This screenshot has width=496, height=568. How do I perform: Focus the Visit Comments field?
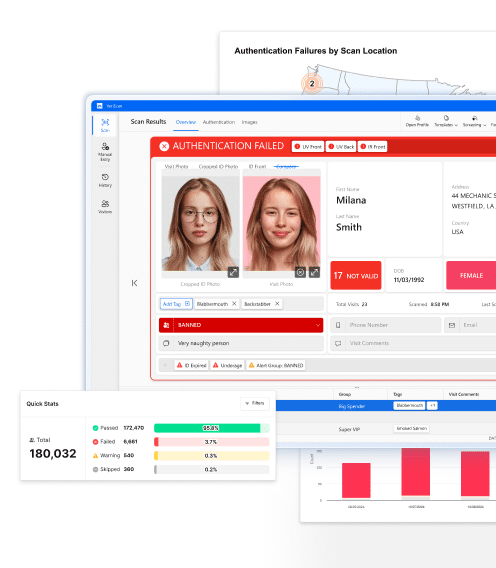(413, 343)
